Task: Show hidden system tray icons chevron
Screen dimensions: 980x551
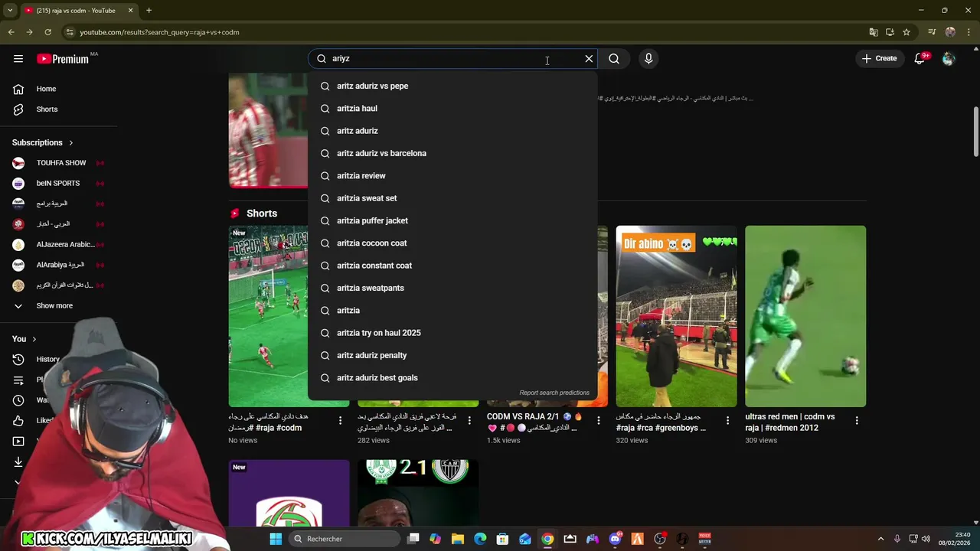Action: [x=880, y=539]
